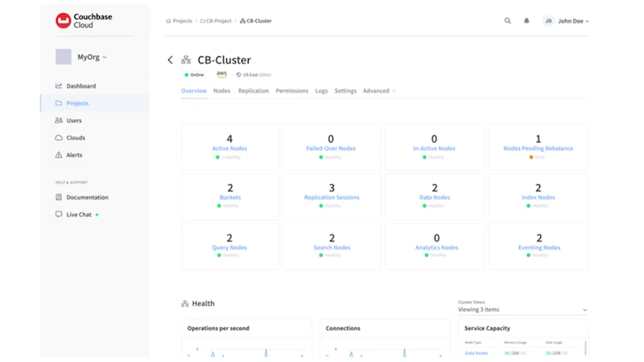Image resolution: width=644 pixels, height=362 pixels.
Task: Click the AWS provider logo
Action: coord(221,74)
